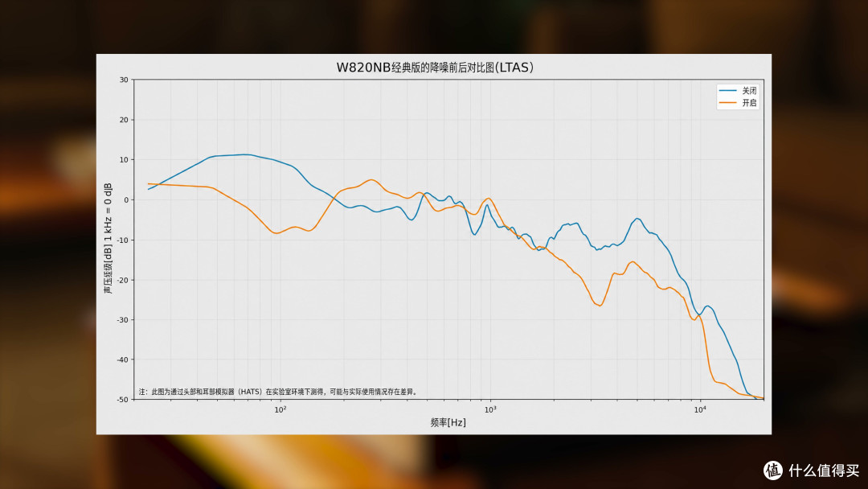Click the y-axis tick label "-10"
868x489 pixels.
click(122, 240)
